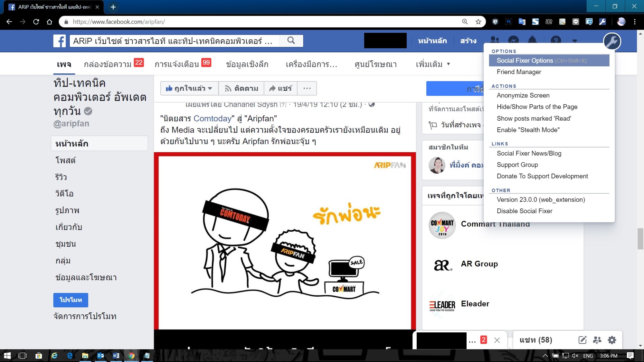This screenshot has height=362, width=644.
Task: Toggle Show posts marked 'Read'
Action: 534,118
